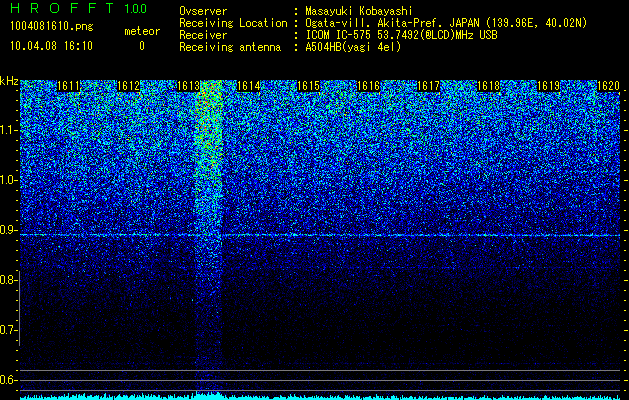629x400 pixels.
Task: Click the meteor counter label
Action: click(x=142, y=31)
